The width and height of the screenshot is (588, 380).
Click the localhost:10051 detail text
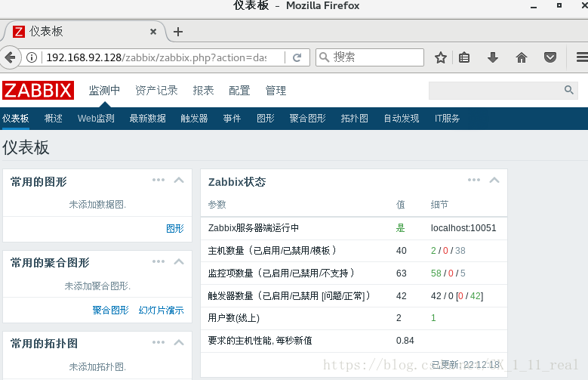[x=463, y=228]
